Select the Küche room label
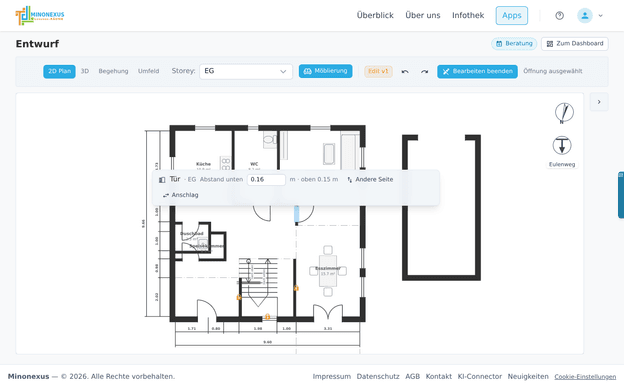This screenshot has width=624, height=390. tap(203, 164)
